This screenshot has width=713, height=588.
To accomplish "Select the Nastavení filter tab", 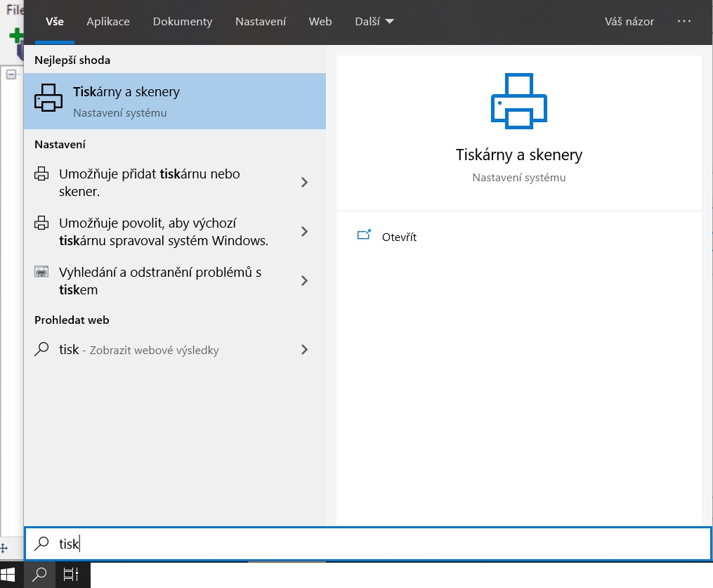I will (261, 22).
